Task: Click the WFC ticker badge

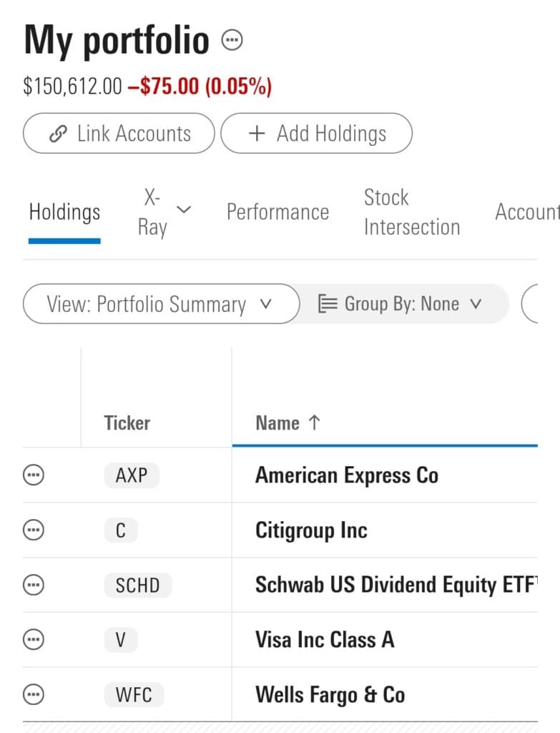Action: [134, 694]
